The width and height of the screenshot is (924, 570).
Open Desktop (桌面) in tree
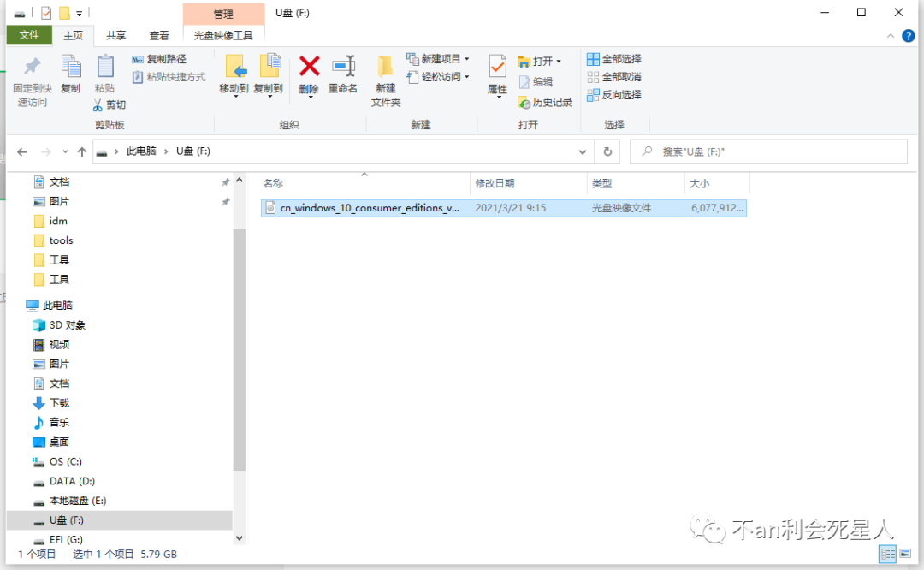point(59,442)
